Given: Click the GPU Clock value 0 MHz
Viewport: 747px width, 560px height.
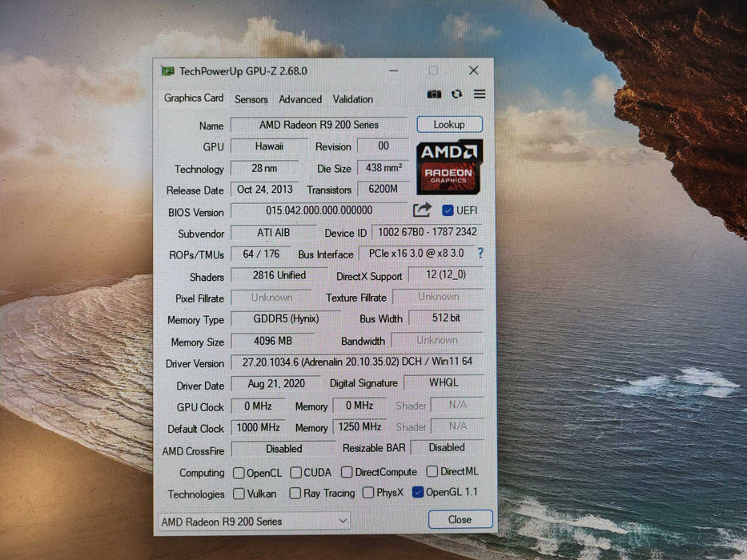Looking at the screenshot, I should pyautogui.click(x=258, y=406).
